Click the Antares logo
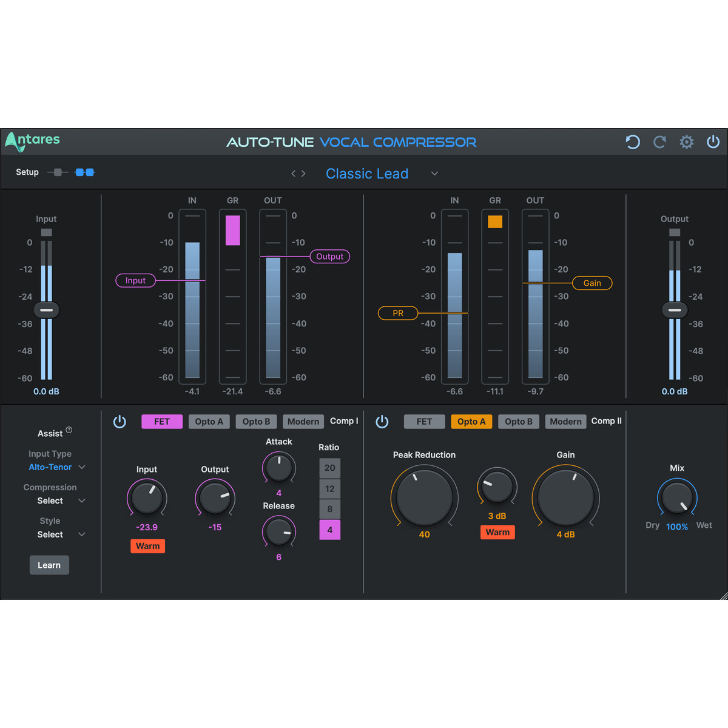The width and height of the screenshot is (728, 728). (x=33, y=141)
